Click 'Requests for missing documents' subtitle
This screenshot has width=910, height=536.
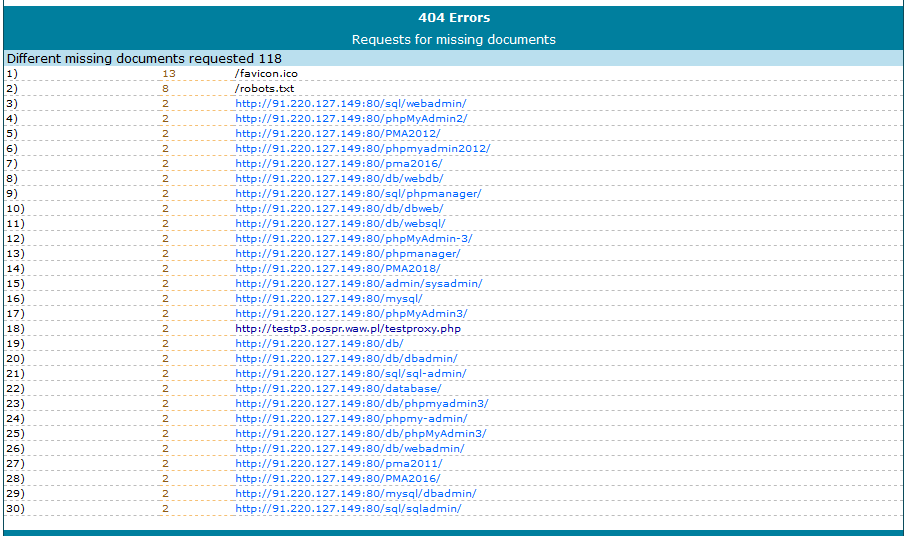[x=454, y=39]
